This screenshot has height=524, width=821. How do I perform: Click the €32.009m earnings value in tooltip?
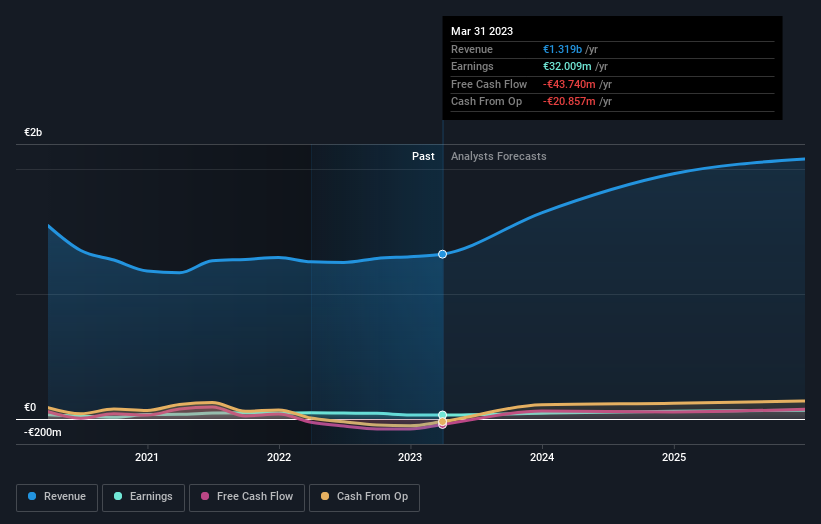pyautogui.click(x=567, y=66)
